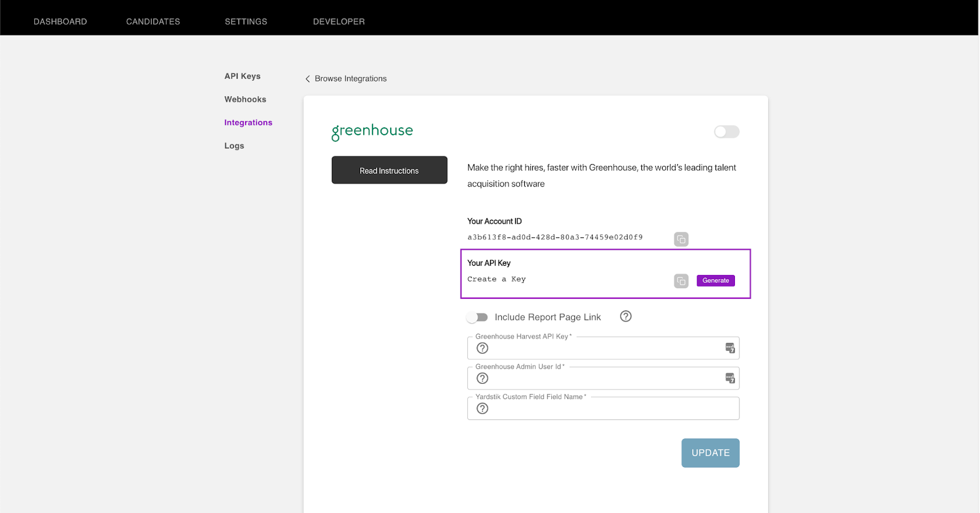The height and width of the screenshot is (513, 980).
Task: Click the Account ID value a3b613f8-ad0d-428d…
Action: 555,238
